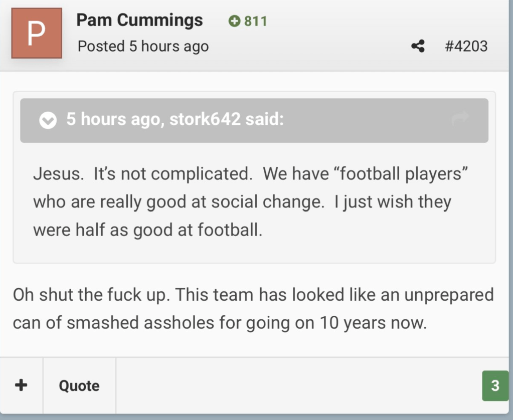The height and width of the screenshot is (420, 513).
Task: Collapse the stork642 quote with chevron icon
Action: tap(48, 120)
